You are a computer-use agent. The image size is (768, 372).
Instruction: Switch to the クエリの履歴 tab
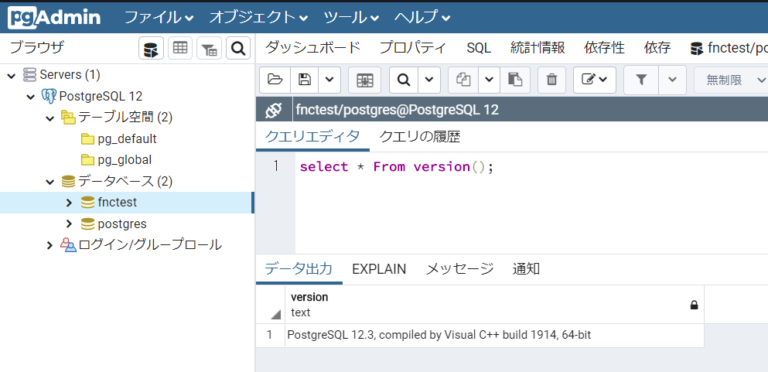pos(420,137)
